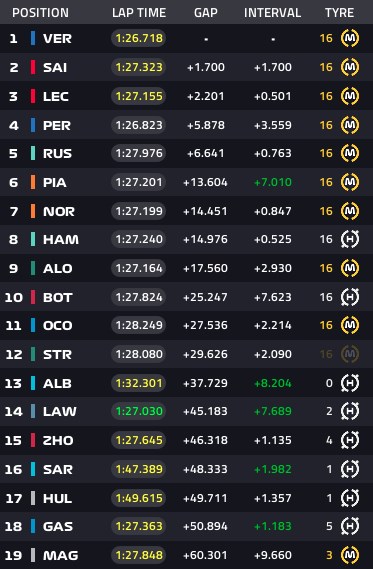Click the INTERVAL column header

coord(272,13)
